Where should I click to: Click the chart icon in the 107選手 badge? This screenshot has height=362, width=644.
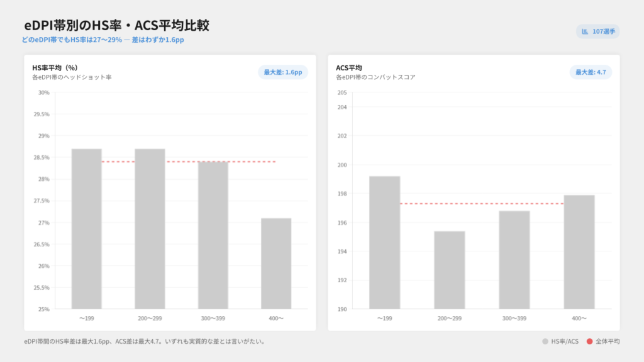point(585,31)
